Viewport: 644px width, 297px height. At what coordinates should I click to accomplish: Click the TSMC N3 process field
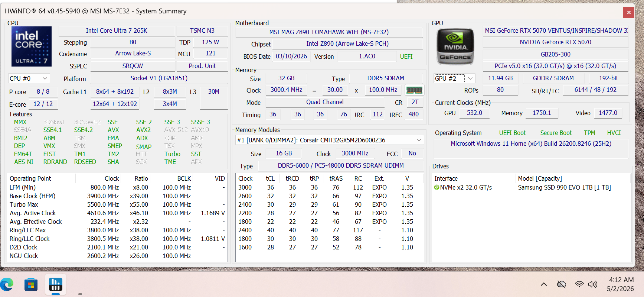click(x=202, y=31)
